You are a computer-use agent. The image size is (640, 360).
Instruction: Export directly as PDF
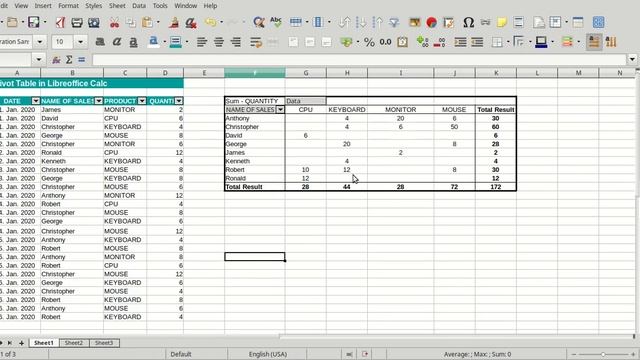[60, 22]
